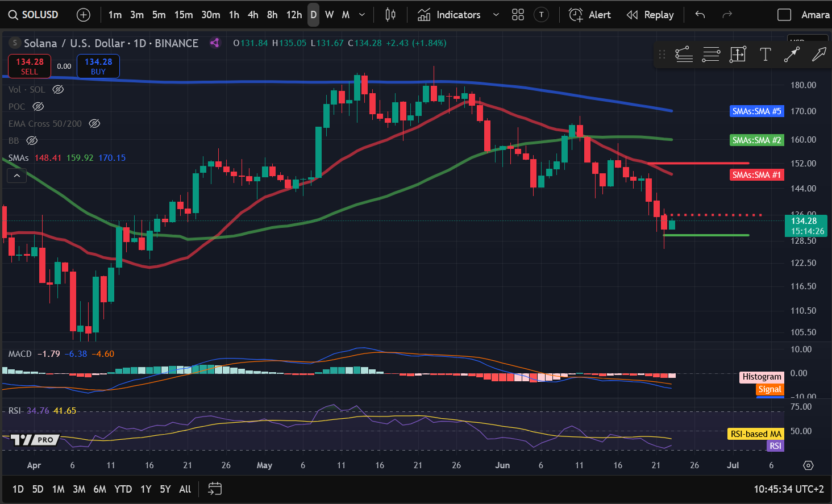
Task: Click the SMAs:SMA #5 blue label
Action: 757,111
